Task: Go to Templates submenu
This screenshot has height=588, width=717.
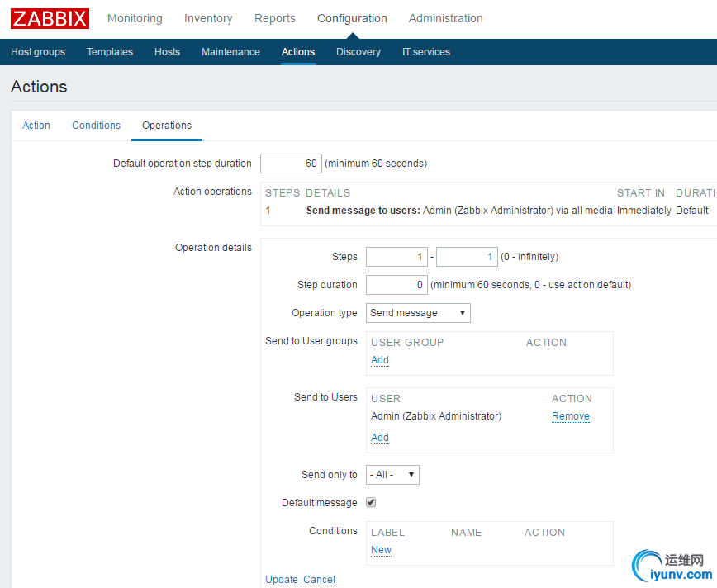Action: [x=110, y=52]
